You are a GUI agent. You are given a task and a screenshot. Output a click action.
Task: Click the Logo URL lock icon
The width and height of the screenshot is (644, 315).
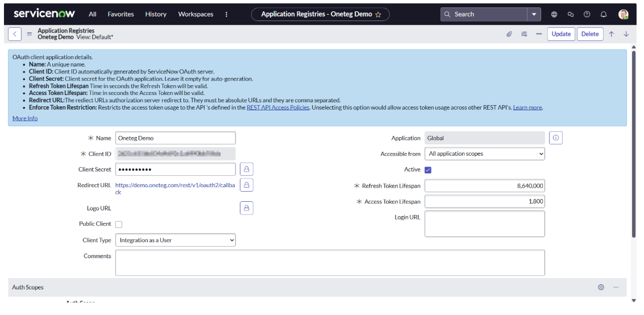tap(247, 208)
